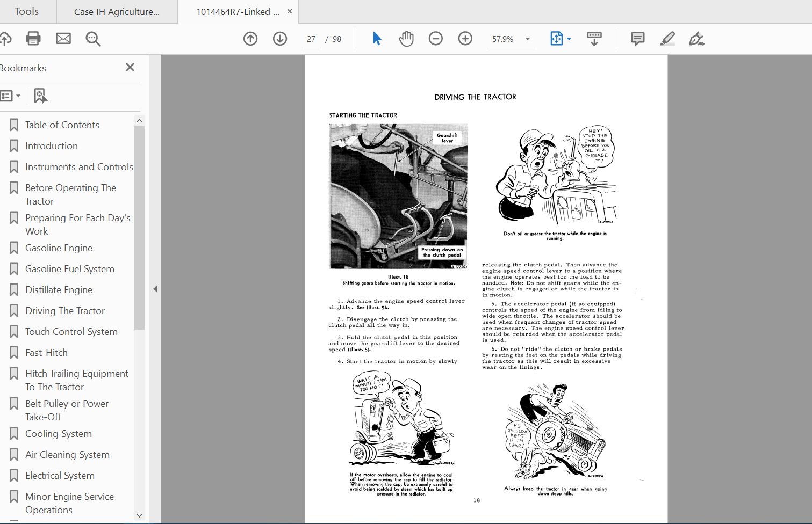Open the find text magnifier tool
The image size is (812, 524).
tap(93, 39)
